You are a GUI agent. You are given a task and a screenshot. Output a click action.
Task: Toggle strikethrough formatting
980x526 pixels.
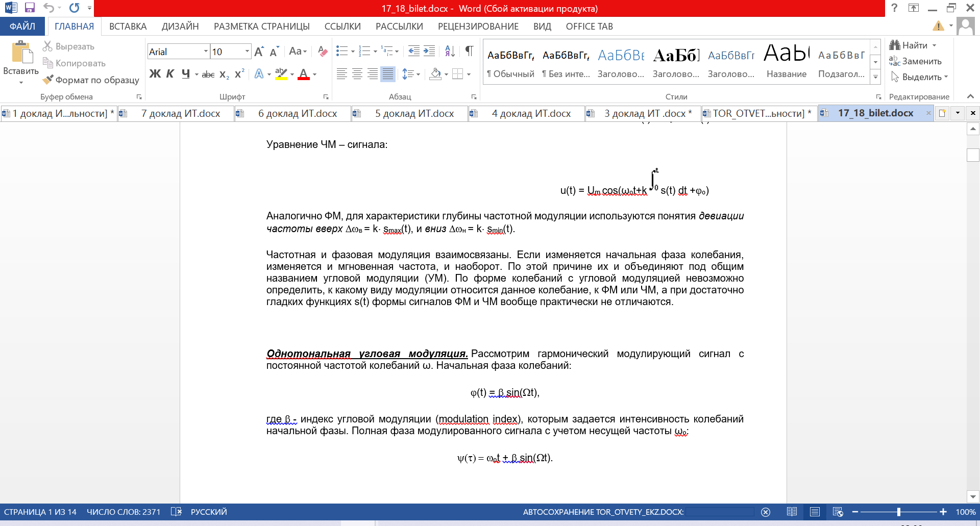(x=208, y=74)
